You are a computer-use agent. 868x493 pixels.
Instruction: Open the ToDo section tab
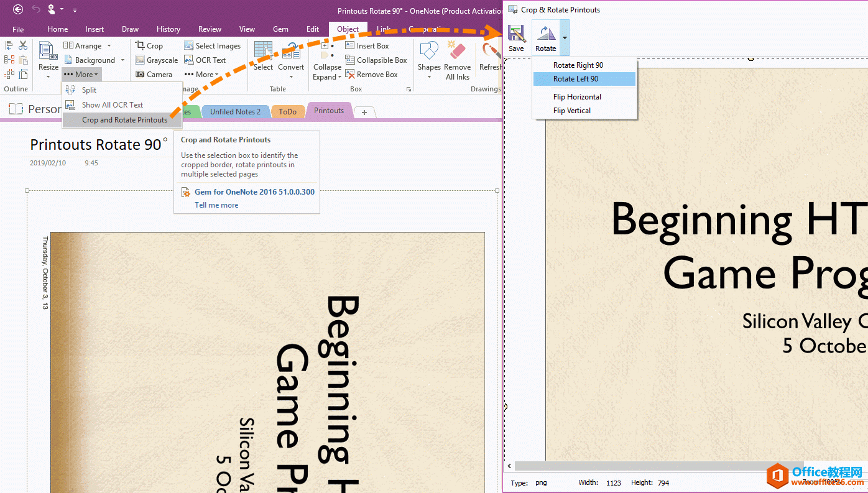pos(287,111)
